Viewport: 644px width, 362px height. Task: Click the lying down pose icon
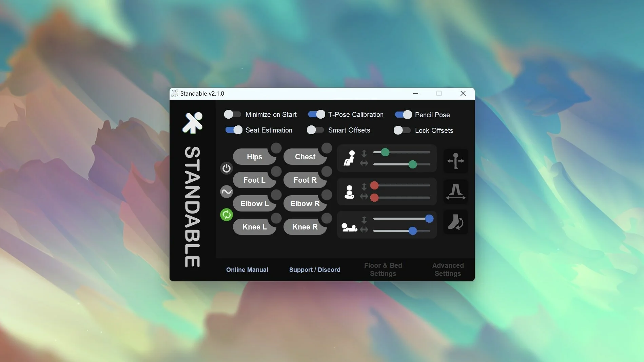(x=349, y=227)
